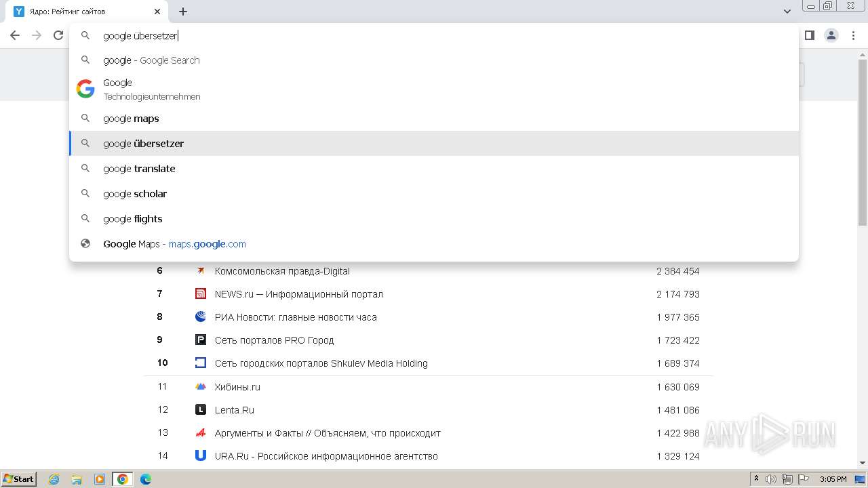Select the 'google flights' suggestion
Image resolution: width=868 pixels, height=488 pixels.
tap(434, 219)
